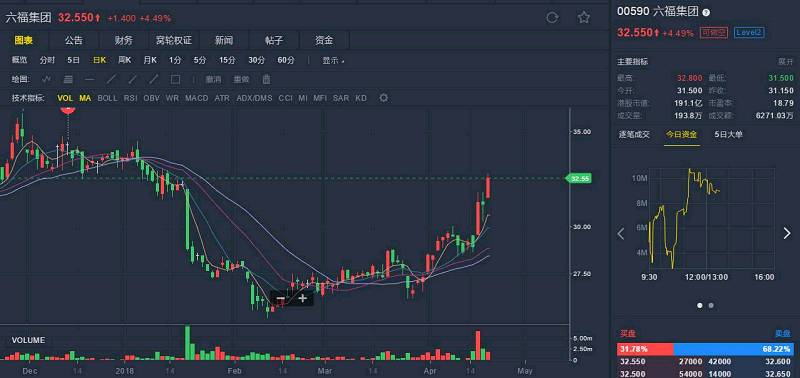The image size is (800, 378).
Task: Refresh the stock quote with the reload icon
Action: [552, 18]
